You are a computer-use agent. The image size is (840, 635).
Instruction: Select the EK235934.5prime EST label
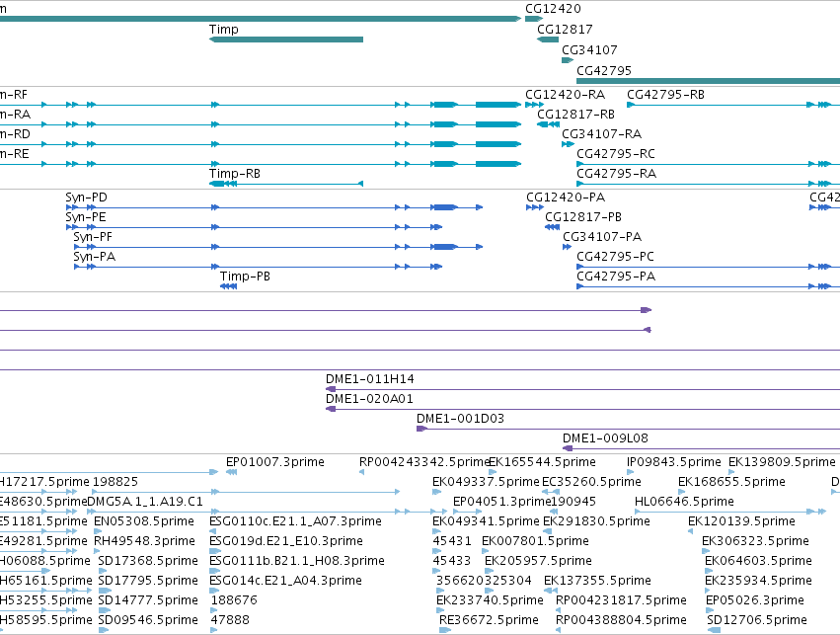(759, 582)
